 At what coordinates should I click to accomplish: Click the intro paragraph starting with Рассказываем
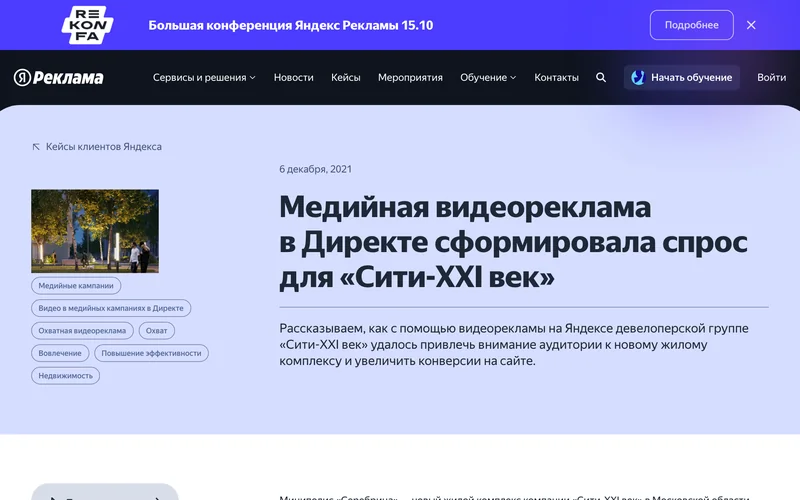[x=514, y=344]
